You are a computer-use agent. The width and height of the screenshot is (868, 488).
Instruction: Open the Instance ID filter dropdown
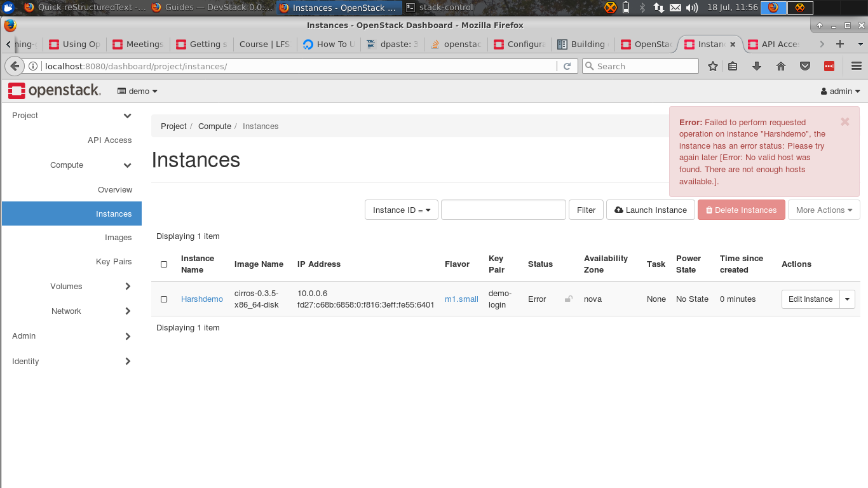click(401, 210)
